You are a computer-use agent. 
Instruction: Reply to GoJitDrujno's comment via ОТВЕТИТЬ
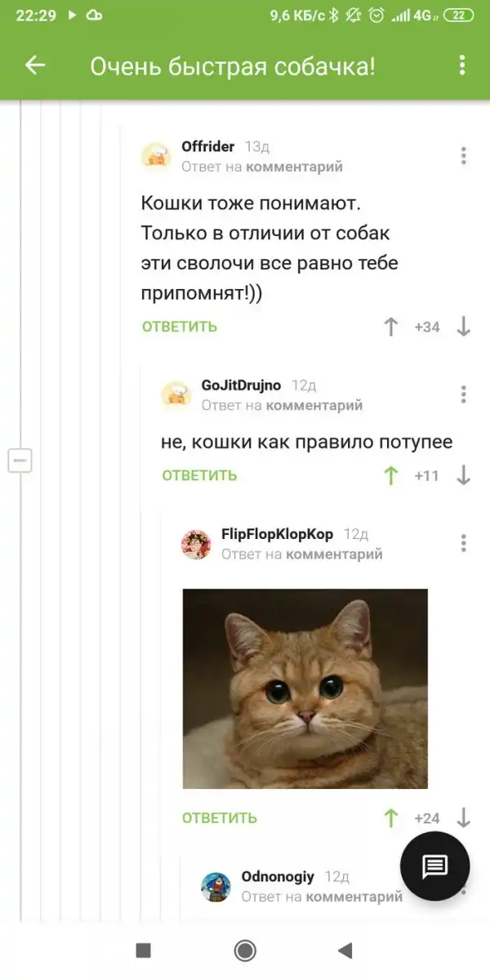pos(199,475)
